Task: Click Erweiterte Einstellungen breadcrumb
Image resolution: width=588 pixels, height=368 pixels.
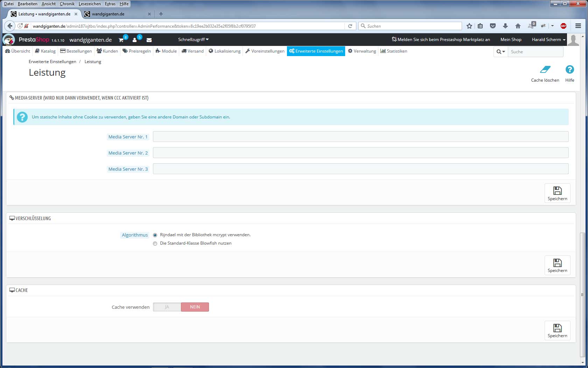Action: pos(52,62)
